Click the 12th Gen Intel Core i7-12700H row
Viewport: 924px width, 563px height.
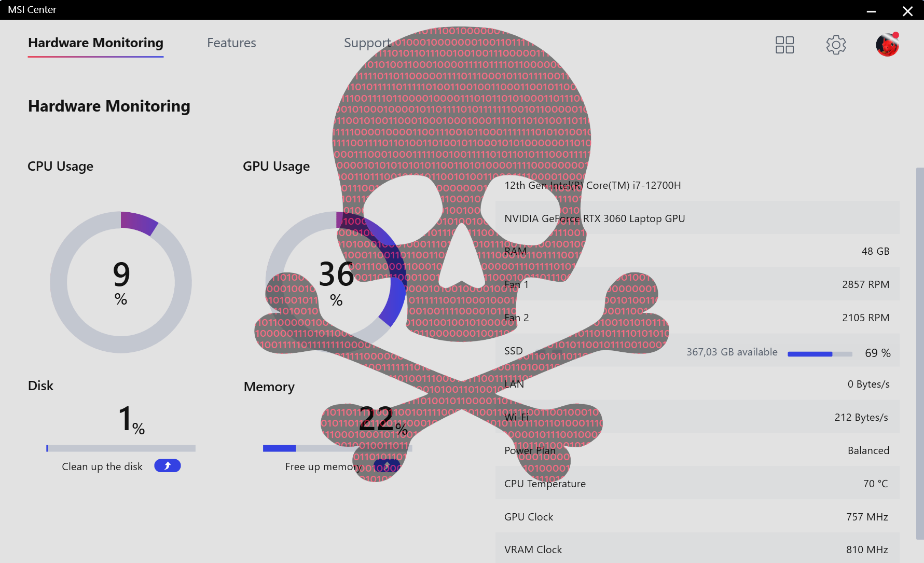(697, 185)
